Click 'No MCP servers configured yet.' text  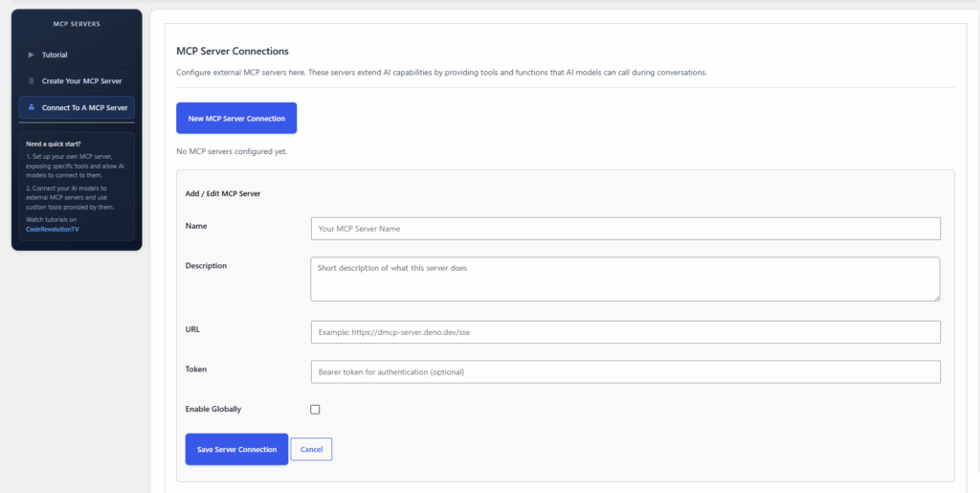pyautogui.click(x=232, y=152)
